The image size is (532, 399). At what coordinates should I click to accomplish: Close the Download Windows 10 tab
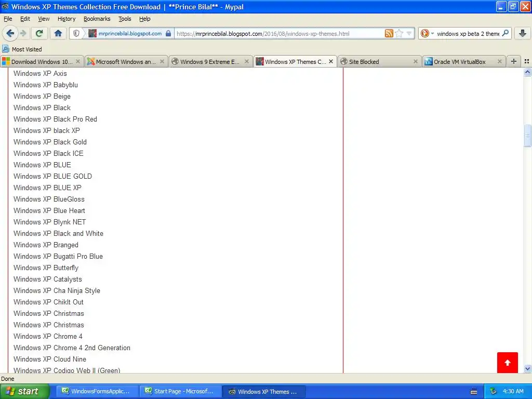point(78,61)
